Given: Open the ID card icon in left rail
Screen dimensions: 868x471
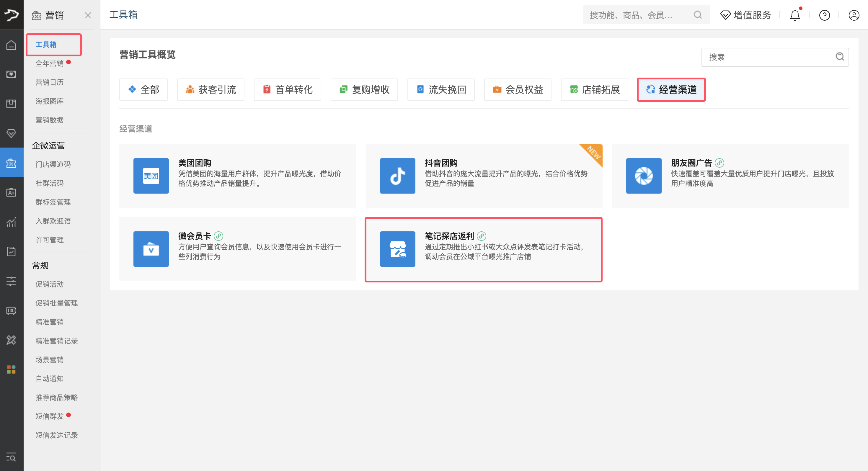Looking at the screenshot, I should click(x=11, y=192).
